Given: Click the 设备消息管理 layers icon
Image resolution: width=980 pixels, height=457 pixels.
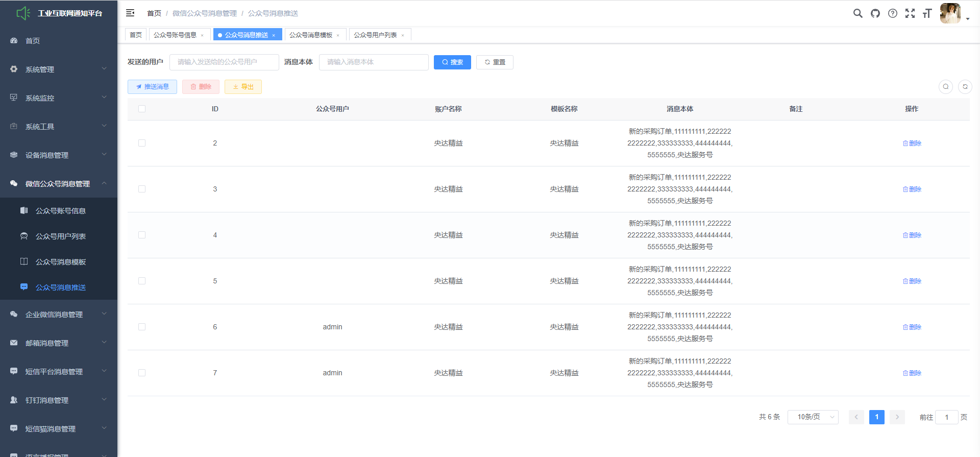Looking at the screenshot, I should tap(14, 155).
